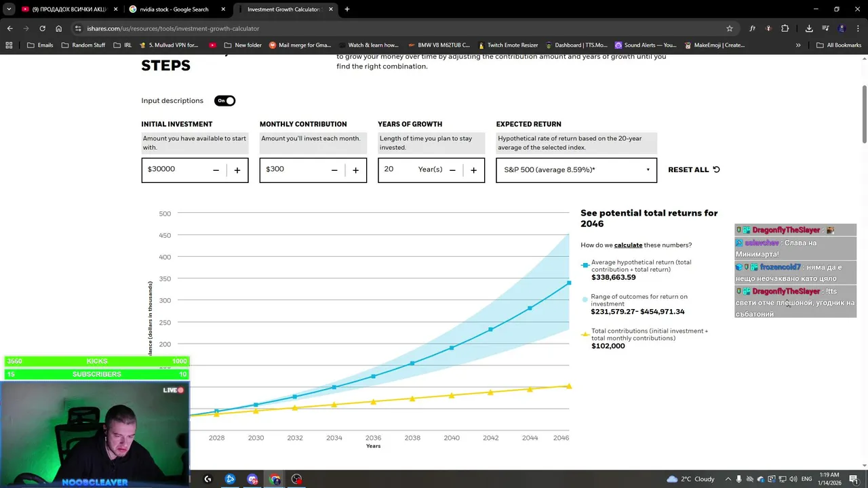Click the blue Average hypothetical return legend marker
Screen dimensions: 868x488
(x=585, y=265)
